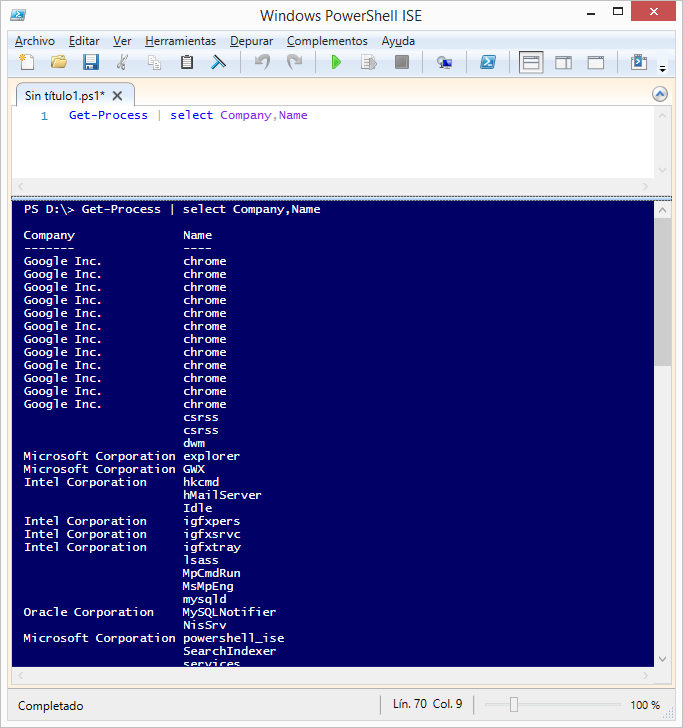Click 'hMailServer' process name
This screenshot has width=683, height=728.
coord(222,495)
